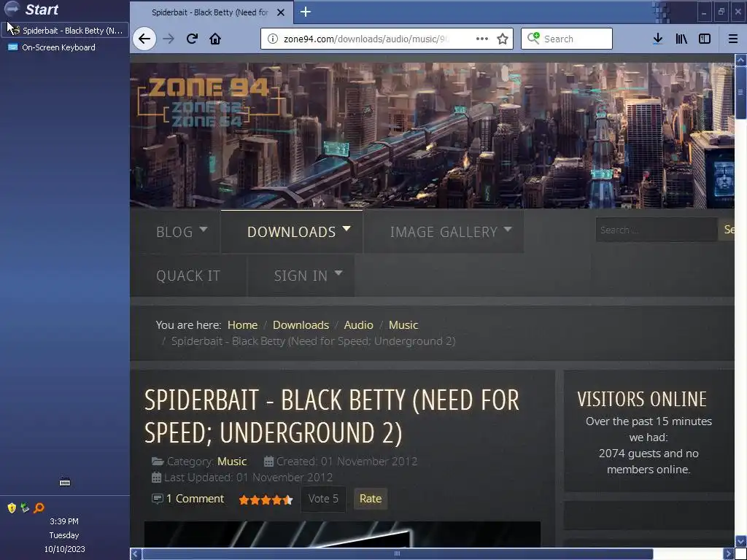The width and height of the screenshot is (747, 560).
Task: Toggle the sidebar view icon
Action: point(705,39)
